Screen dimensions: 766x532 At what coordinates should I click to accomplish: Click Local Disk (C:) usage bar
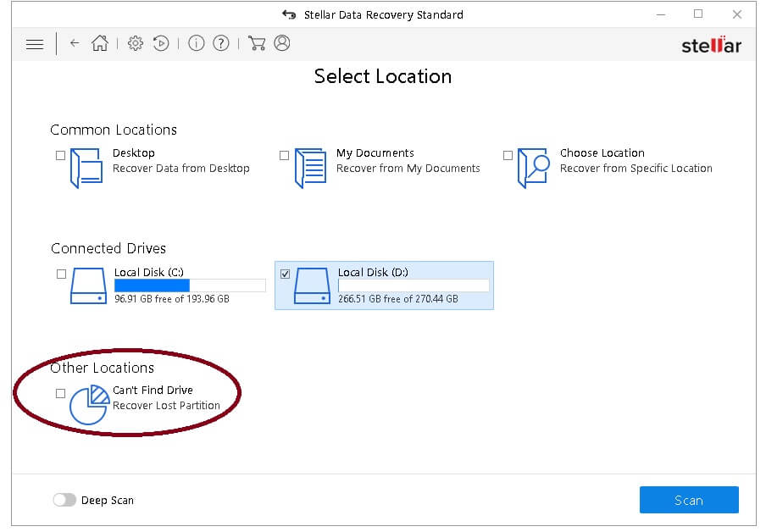pyautogui.click(x=190, y=285)
